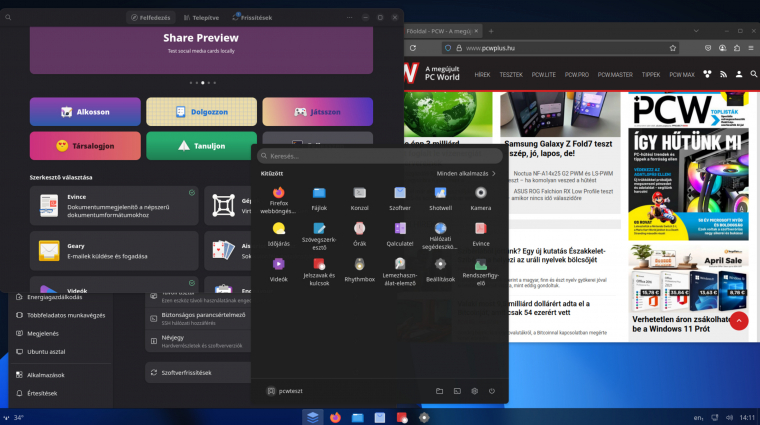Open Időjárás weather app
This screenshot has width=760, height=425.
coord(278,235)
